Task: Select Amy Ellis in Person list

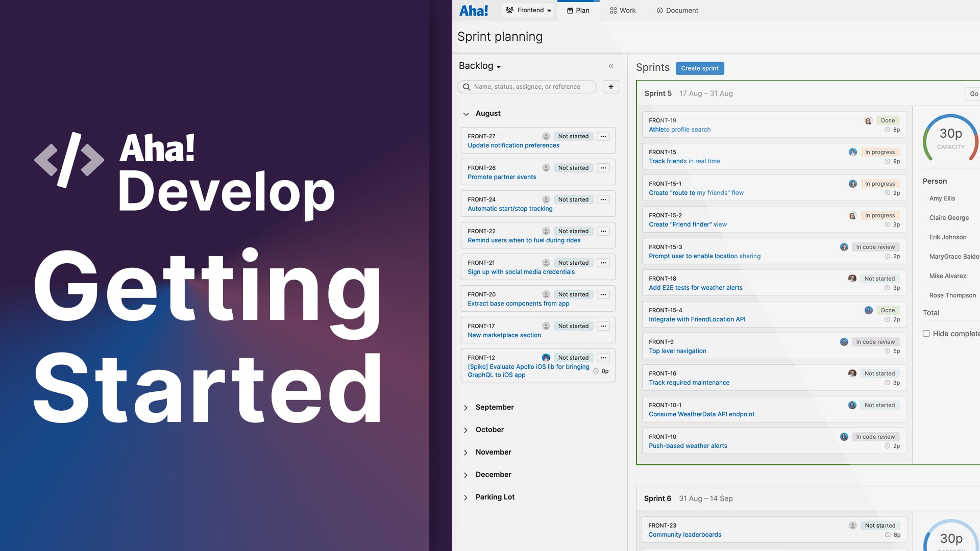Action: point(942,198)
